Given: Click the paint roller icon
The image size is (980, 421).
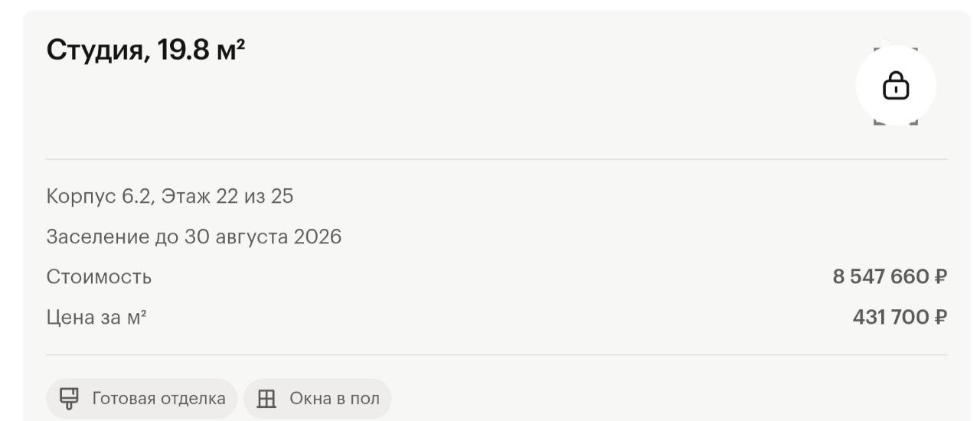Looking at the screenshot, I should [69, 398].
